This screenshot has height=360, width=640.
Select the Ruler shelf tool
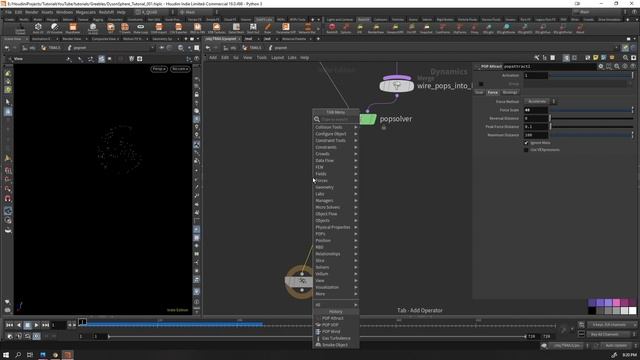tap(268, 28)
